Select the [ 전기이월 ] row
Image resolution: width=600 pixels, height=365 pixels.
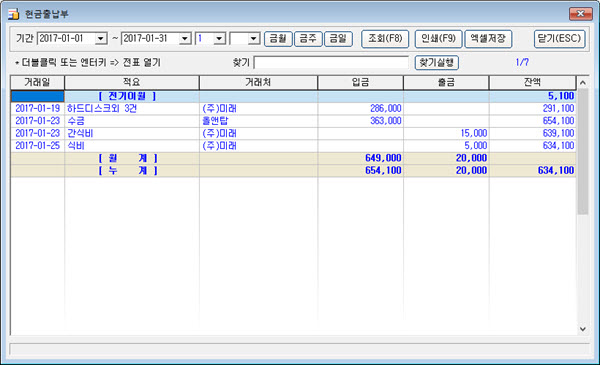point(293,96)
